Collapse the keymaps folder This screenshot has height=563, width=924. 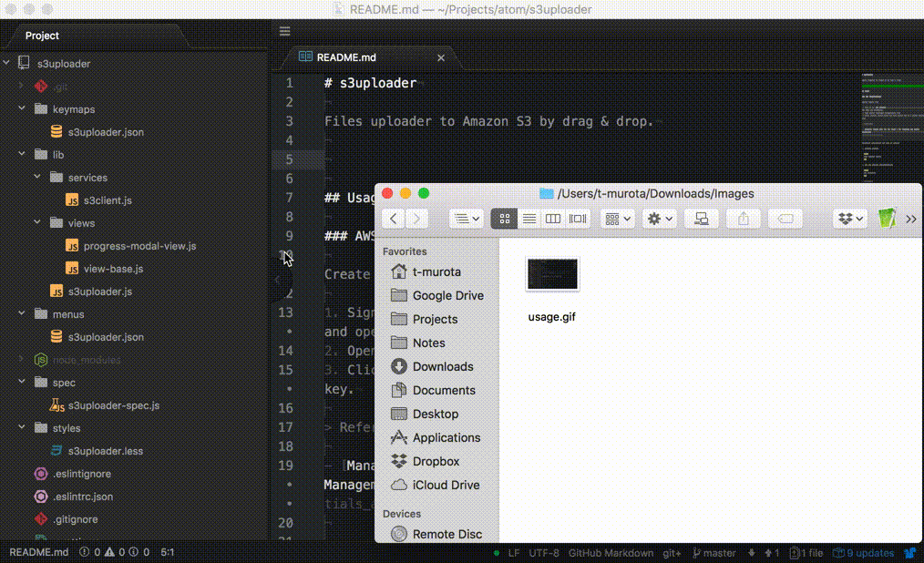click(22, 108)
